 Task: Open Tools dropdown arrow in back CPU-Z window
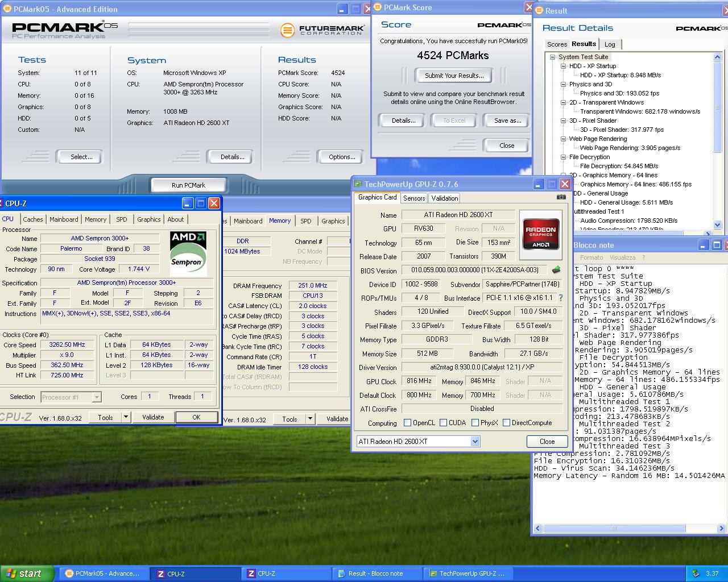click(310, 419)
